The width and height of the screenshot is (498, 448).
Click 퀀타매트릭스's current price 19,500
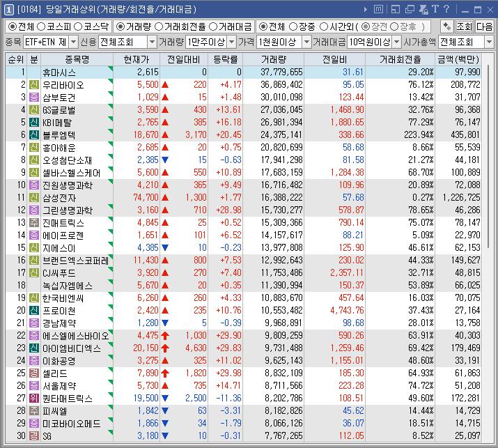coord(146,398)
